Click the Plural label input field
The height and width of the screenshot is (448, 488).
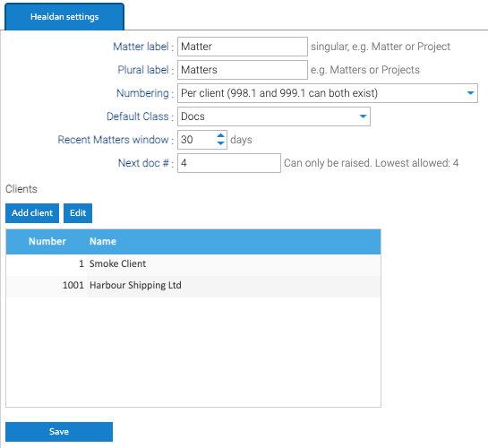[x=243, y=70]
